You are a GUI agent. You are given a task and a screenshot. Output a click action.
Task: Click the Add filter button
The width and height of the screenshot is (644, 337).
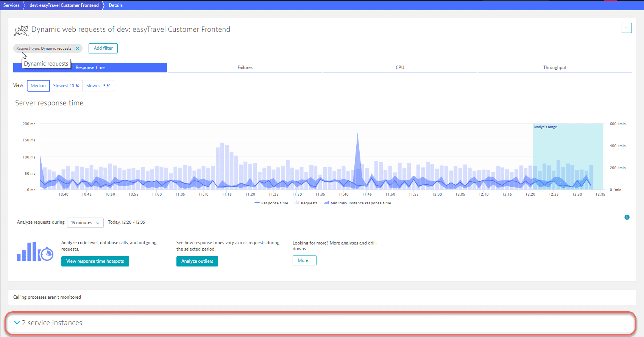click(x=103, y=48)
